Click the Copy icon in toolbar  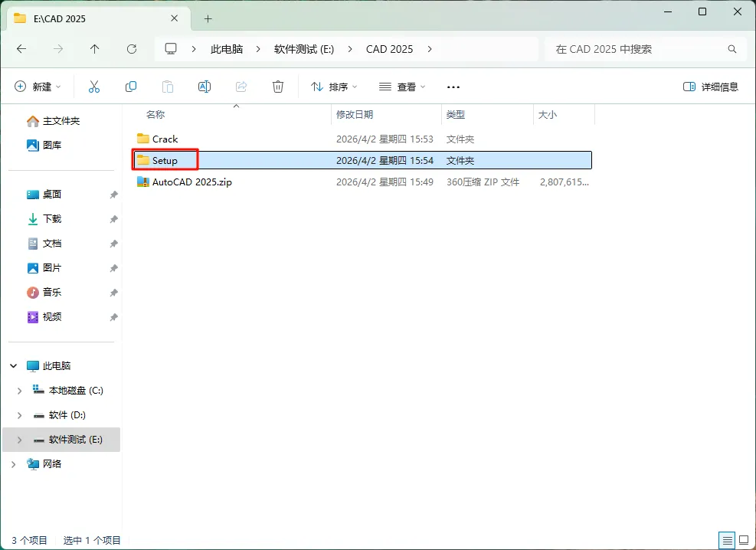point(131,87)
